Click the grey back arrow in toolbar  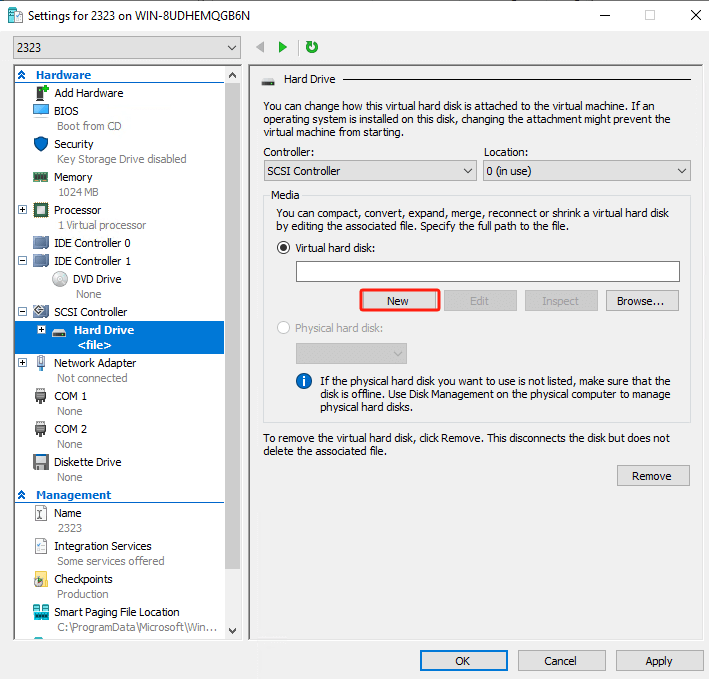click(260, 47)
